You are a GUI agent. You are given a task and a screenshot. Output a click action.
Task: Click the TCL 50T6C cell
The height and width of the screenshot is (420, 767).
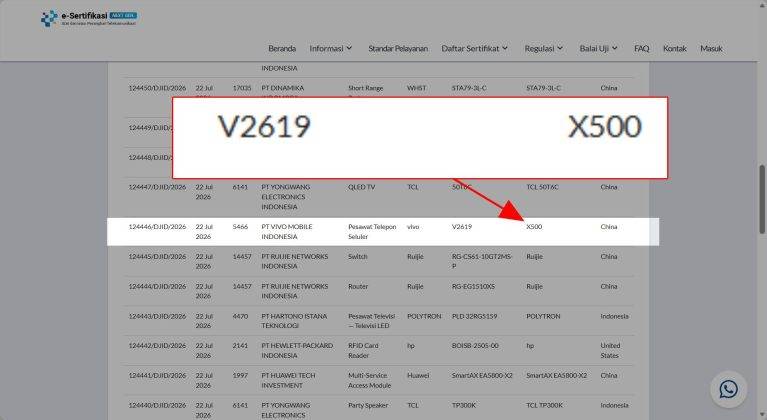click(542, 187)
